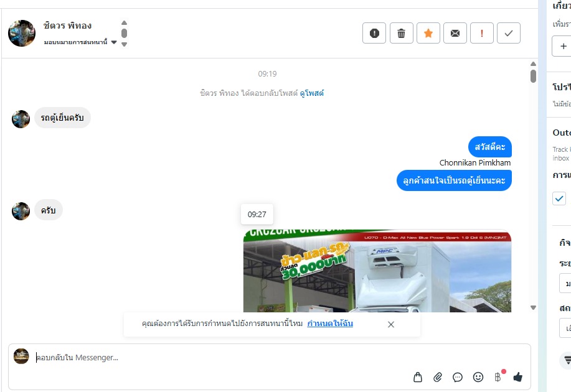Open the emoji picker smiley icon

pos(478,377)
